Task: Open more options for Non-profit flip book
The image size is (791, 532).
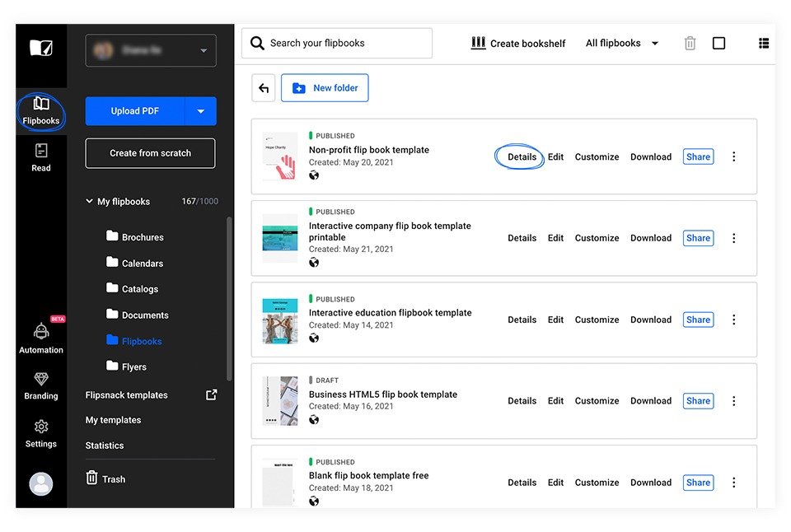Action: pyautogui.click(x=734, y=156)
